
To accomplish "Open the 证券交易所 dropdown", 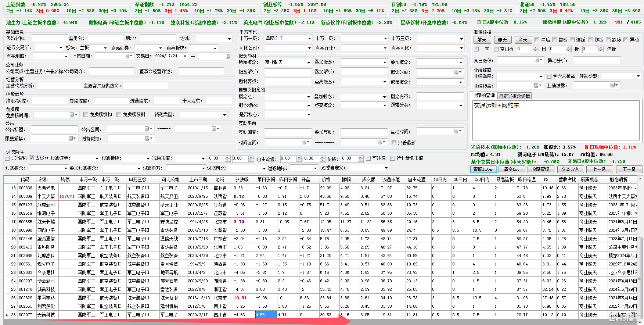I will click(61, 48).
